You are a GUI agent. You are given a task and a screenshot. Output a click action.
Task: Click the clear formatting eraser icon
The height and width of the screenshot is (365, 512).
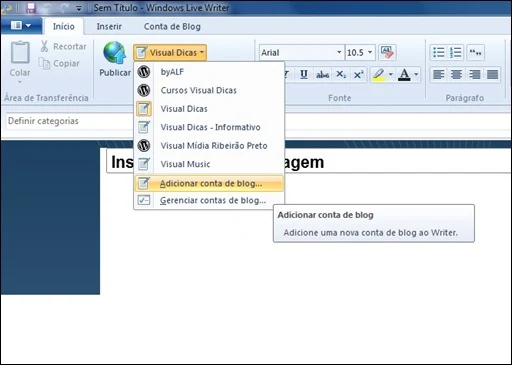pyautogui.click(x=387, y=52)
